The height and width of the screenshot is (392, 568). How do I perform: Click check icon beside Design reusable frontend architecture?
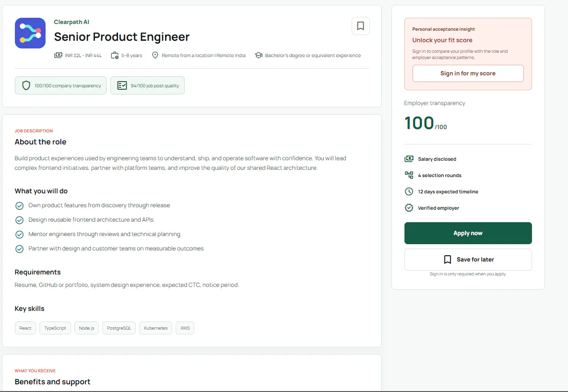(20, 220)
